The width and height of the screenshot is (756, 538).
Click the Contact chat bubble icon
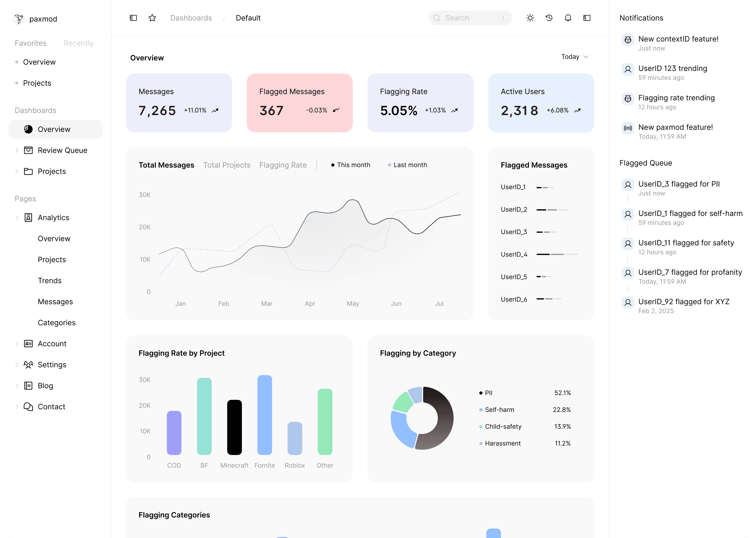[28, 407]
